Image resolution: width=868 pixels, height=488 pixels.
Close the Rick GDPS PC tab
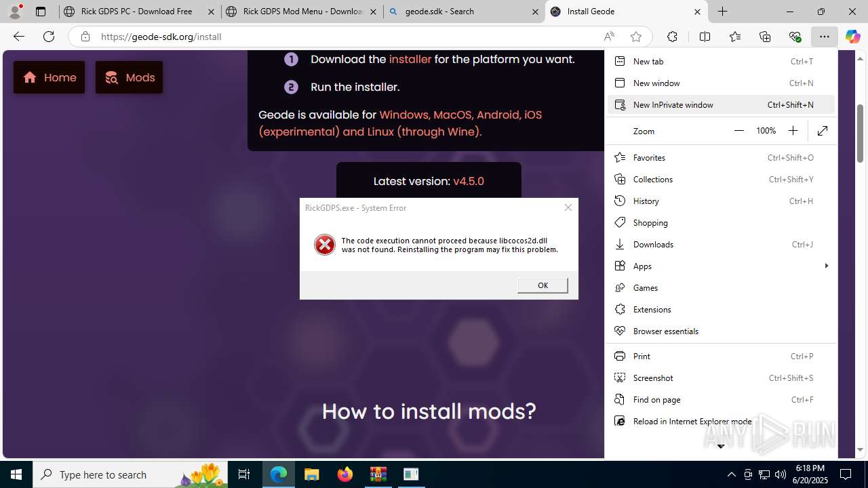click(212, 12)
